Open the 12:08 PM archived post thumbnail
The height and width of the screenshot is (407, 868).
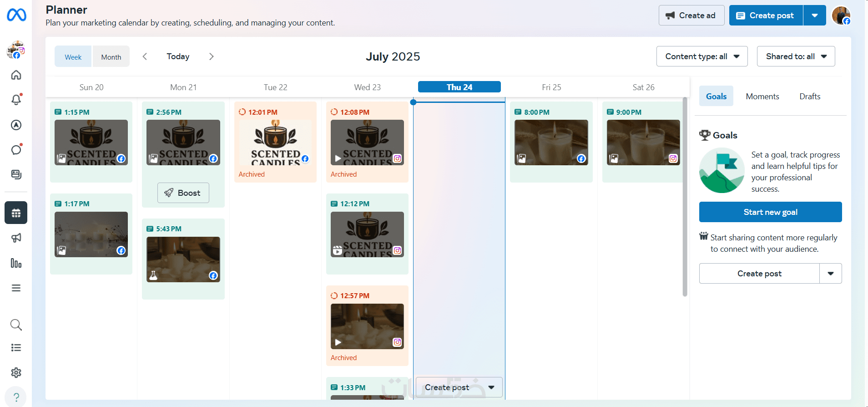point(367,142)
